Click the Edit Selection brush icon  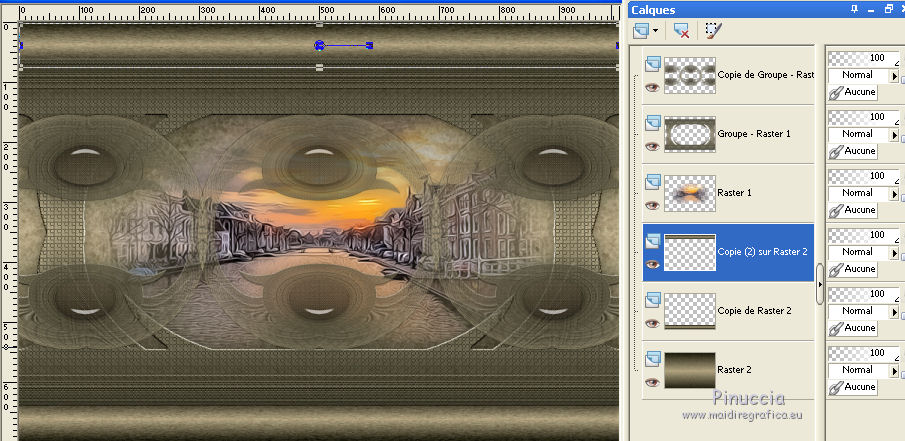click(714, 31)
